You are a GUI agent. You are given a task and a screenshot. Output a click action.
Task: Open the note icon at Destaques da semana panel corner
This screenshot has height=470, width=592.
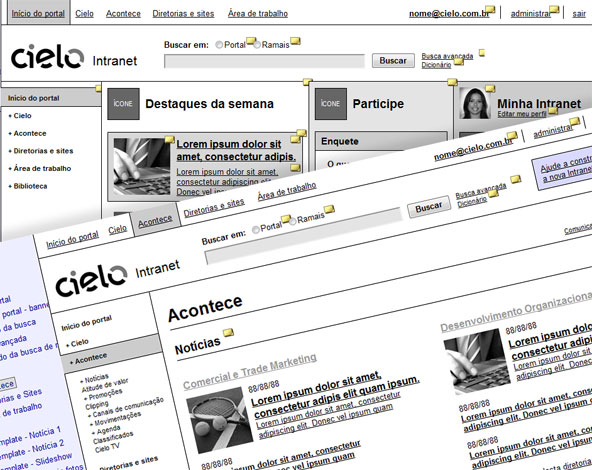(308, 82)
